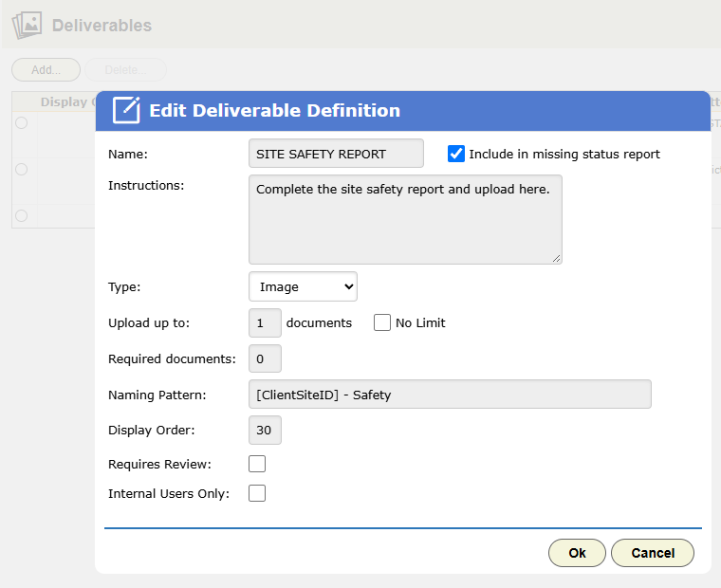Click the Edit Deliverable Definition title text
Screen dimensions: 721x588
[x=274, y=110]
